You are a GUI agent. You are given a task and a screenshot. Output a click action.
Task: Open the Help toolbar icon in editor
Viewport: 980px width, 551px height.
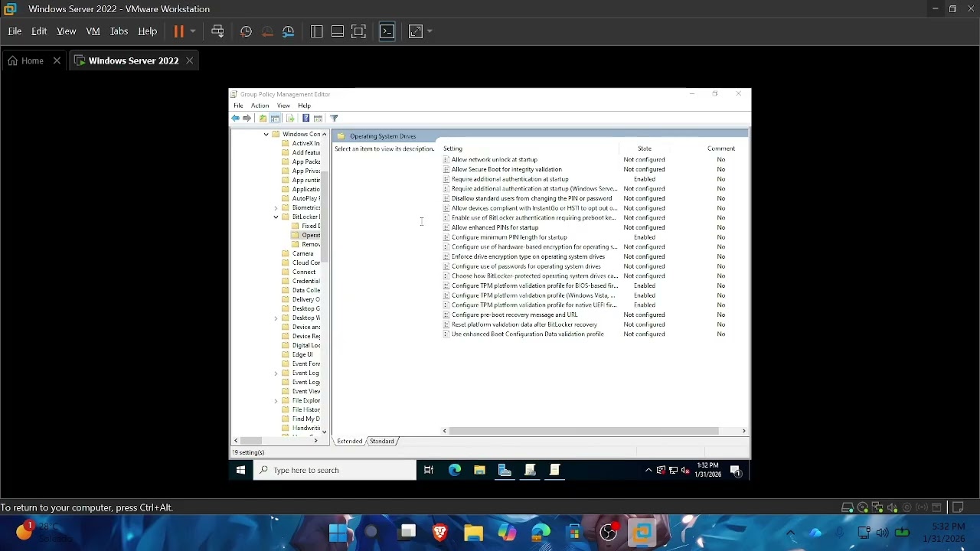[x=305, y=118]
